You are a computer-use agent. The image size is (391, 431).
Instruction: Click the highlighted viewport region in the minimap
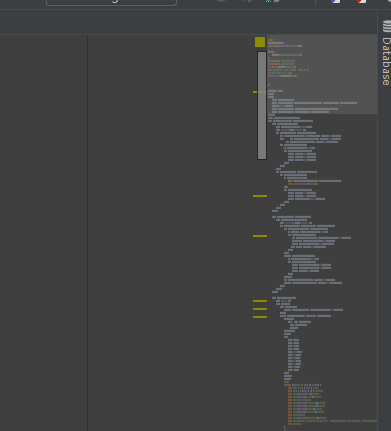[x=322, y=74]
